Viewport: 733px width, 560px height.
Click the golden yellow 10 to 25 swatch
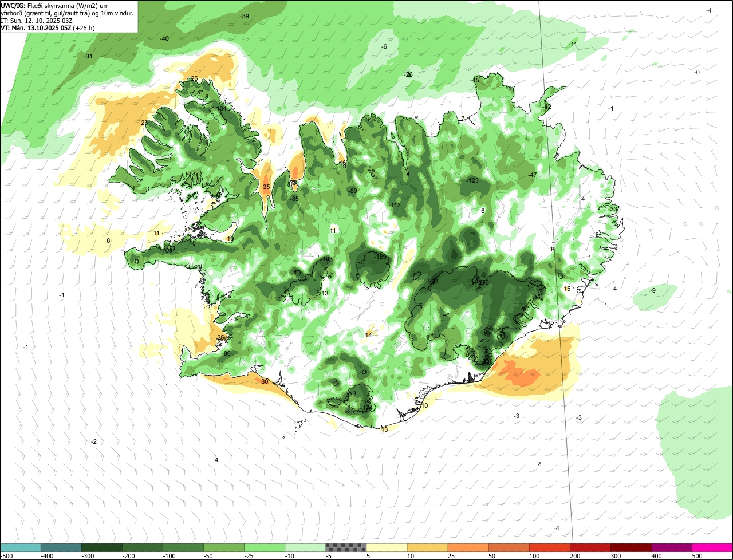[x=427, y=547]
